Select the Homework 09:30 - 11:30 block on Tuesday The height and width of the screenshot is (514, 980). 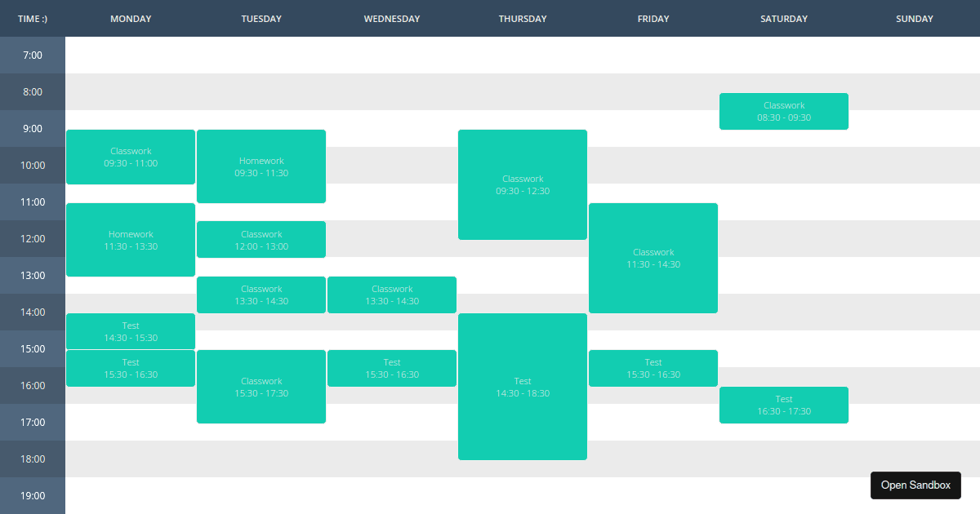pyautogui.click(x=261, y=166)
